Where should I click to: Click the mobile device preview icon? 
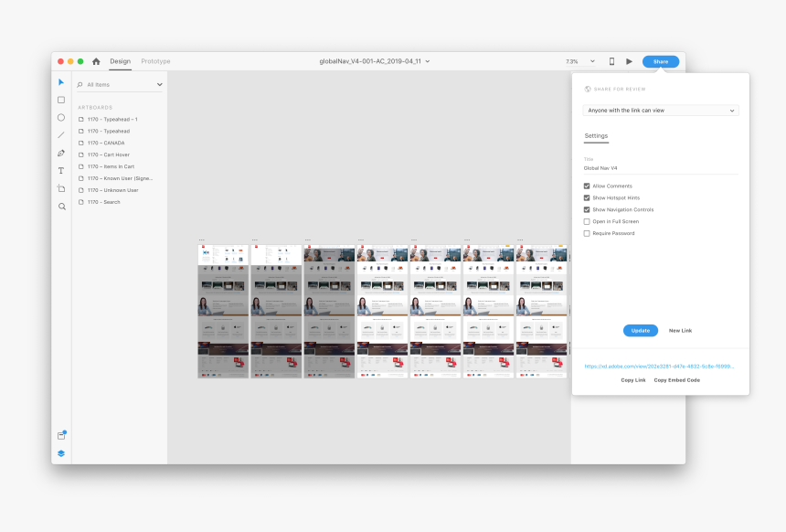(611, 61)
